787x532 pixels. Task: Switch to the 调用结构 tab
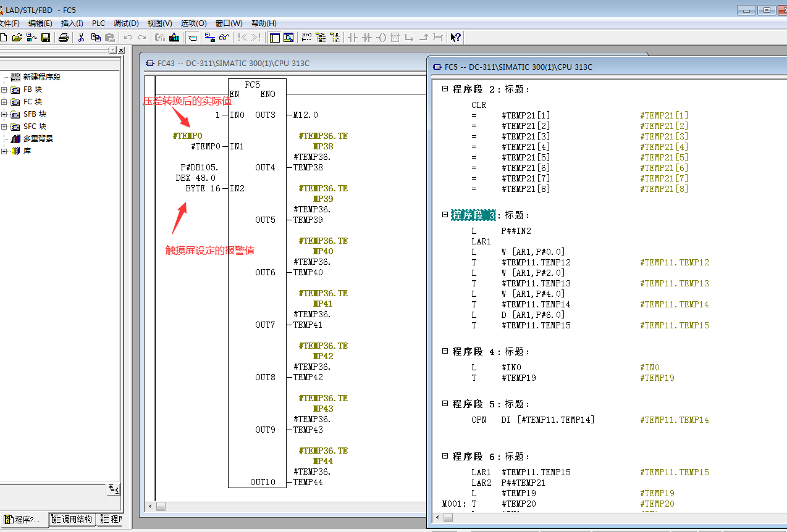point(72,519)
